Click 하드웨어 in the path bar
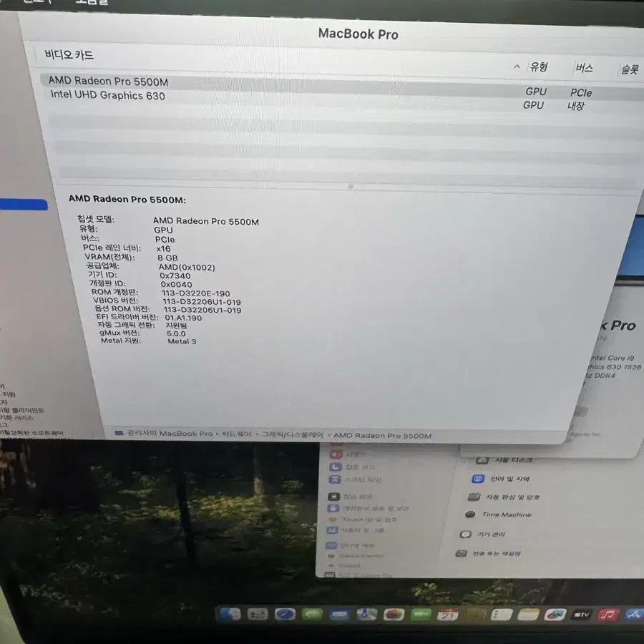This screenshot has width=644, height=644. tap(236, 434)
